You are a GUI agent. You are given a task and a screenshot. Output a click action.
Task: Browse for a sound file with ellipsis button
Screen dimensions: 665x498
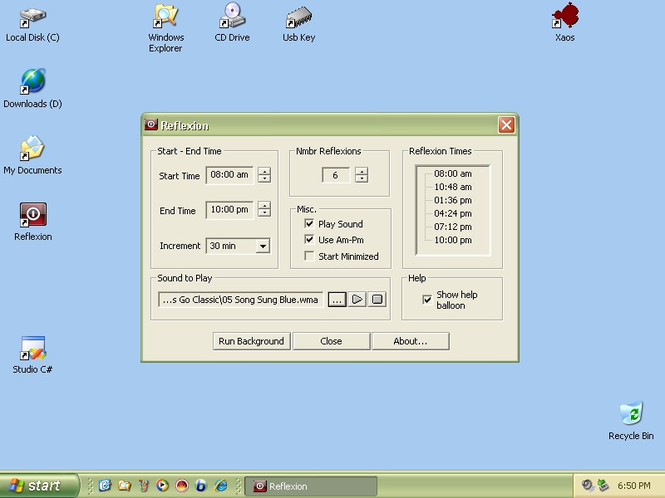[337, 299]
